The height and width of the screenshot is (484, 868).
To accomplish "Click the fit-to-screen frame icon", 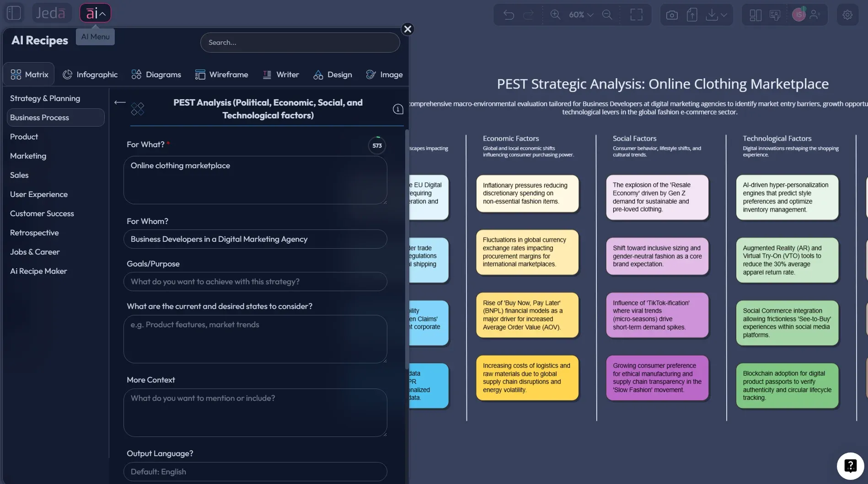I will (x=636, y=14).
